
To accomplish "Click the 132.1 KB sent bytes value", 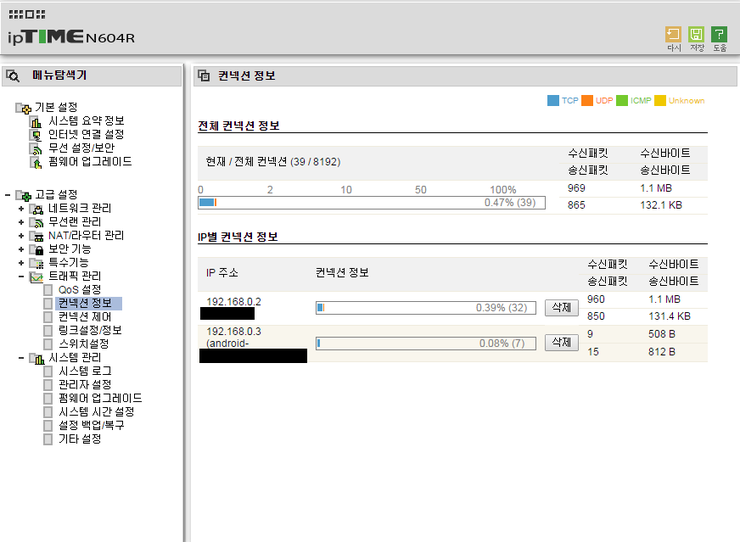I will [x=661, y=205].
